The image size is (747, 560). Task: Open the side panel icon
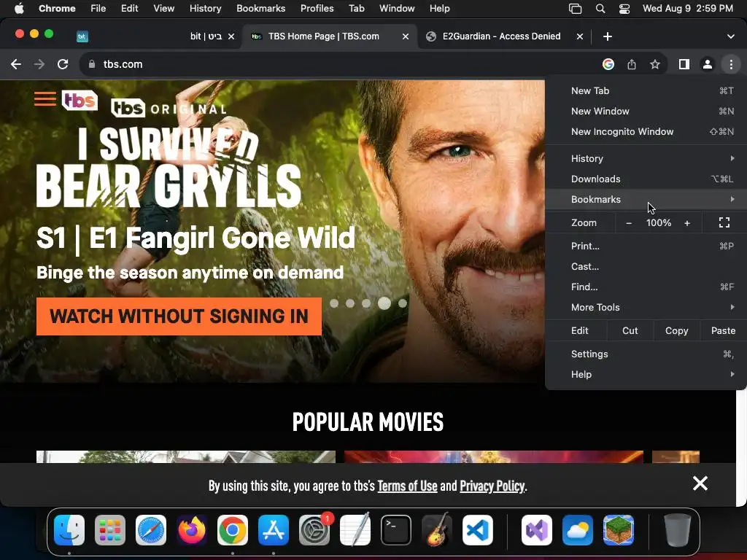coord(684,64)
